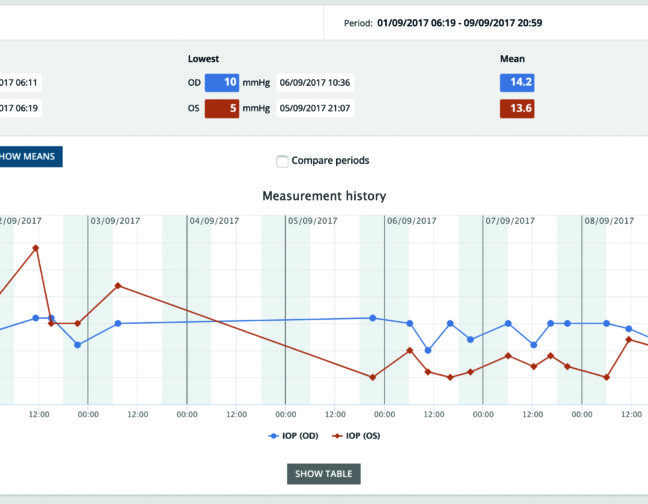Viewport: 648px width, 504px height.
Task: Click the highest red OS peak data point
Action: 36,247
